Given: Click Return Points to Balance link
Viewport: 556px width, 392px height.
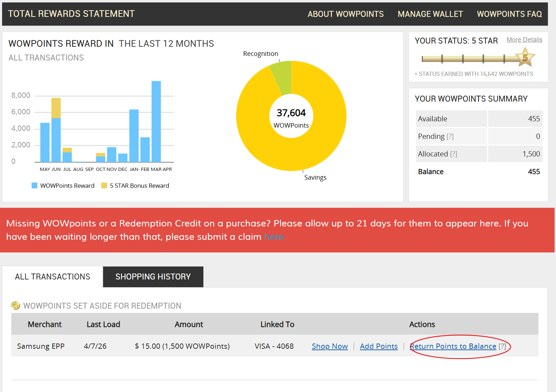Looking at the screenshot, I should [453, 346].
